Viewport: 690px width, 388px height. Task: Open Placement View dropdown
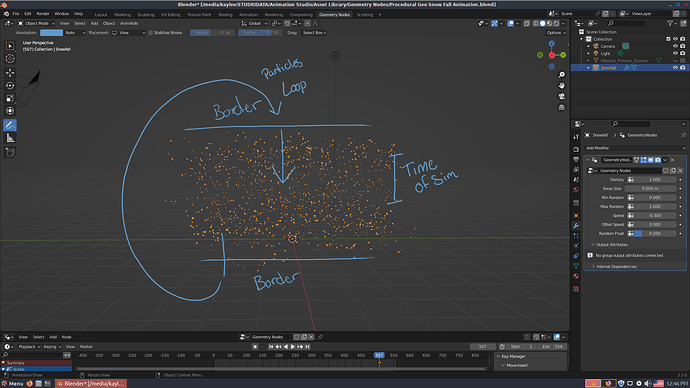[x=128, y=33]
